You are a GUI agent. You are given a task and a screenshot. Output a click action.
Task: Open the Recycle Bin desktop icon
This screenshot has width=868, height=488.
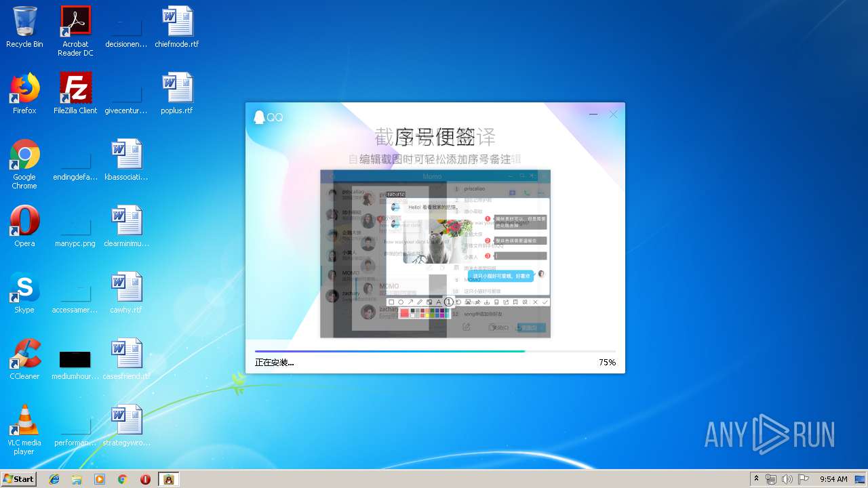click(x=24, y=27)
